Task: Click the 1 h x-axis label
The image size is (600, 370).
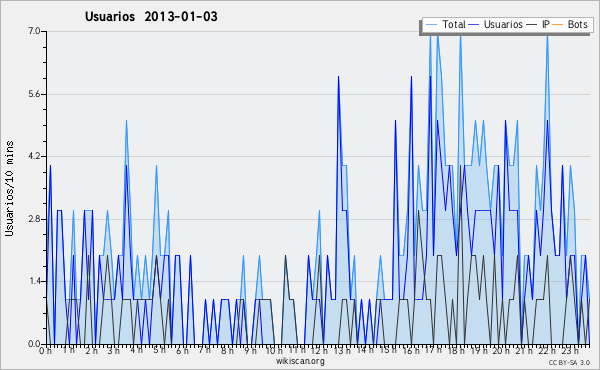Action: (x=68, y=350)
